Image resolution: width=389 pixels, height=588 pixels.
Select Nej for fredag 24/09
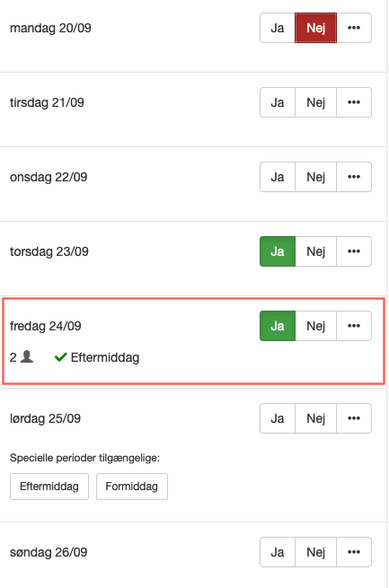tap(316, 326)
